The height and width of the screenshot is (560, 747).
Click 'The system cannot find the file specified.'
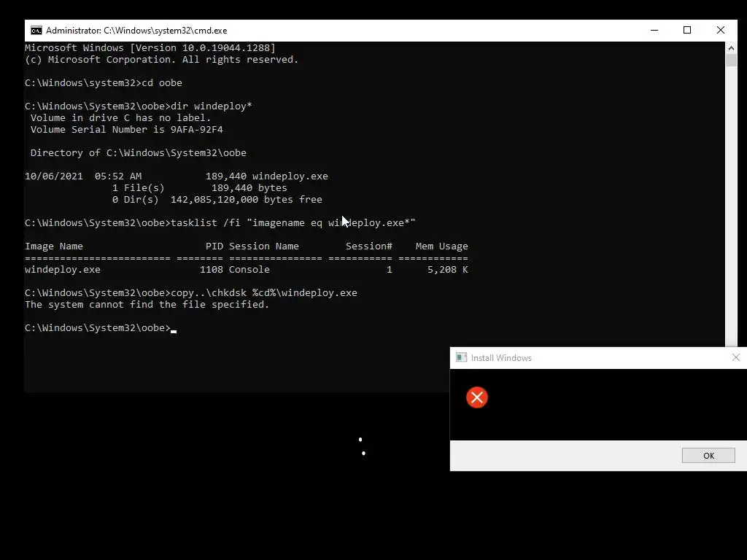coord(147,304)
